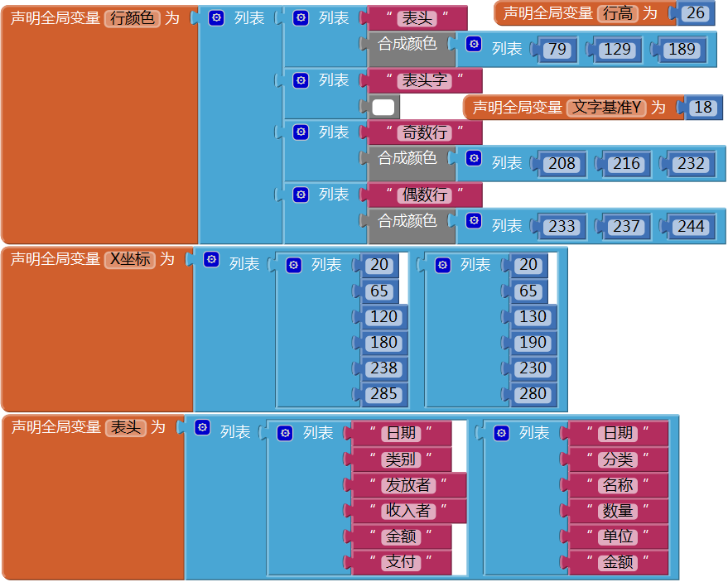Image resolution: width=728 pixels, height=582 pixels.
Task: Click the number 180 in X坐标 list
Action: pos(383,343)
